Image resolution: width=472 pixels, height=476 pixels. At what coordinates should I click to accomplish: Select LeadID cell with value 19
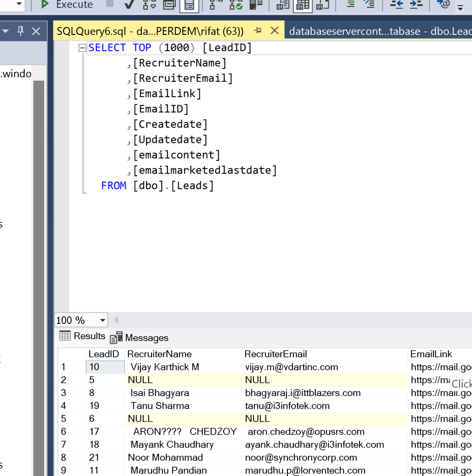105,406
